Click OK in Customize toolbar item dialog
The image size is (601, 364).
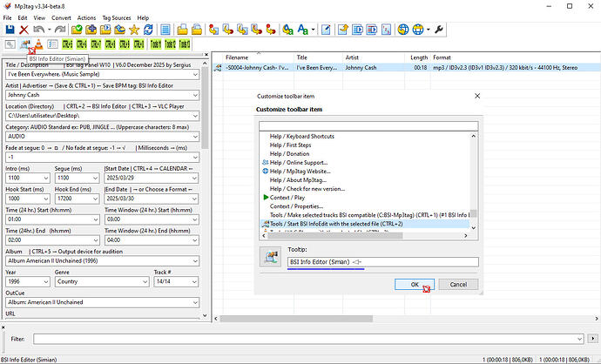(415, 284)
